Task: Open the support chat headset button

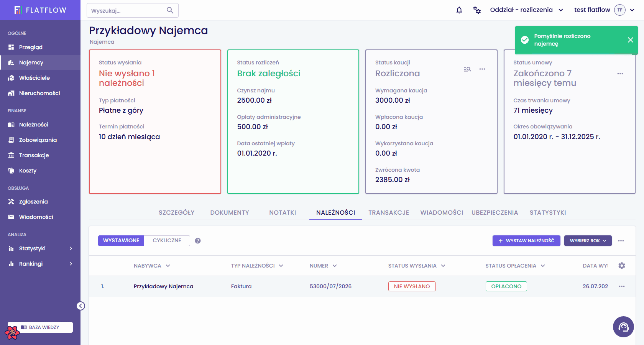Action: 623,327
